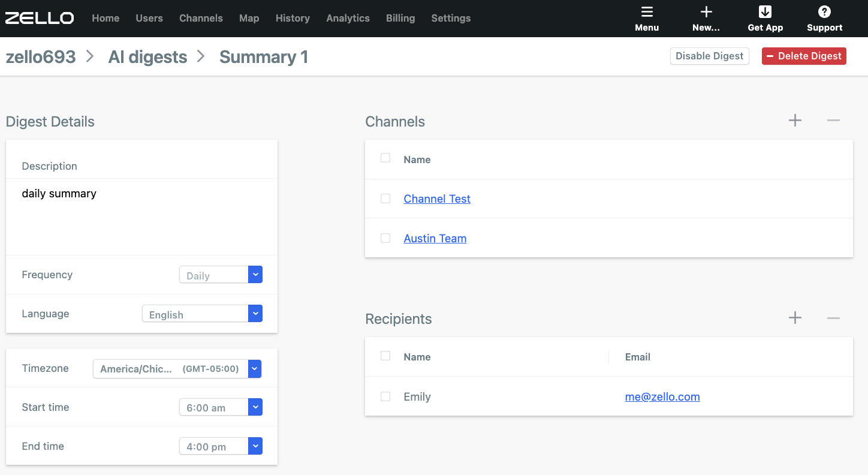Open the Channels nav item

tap(201, 18)
